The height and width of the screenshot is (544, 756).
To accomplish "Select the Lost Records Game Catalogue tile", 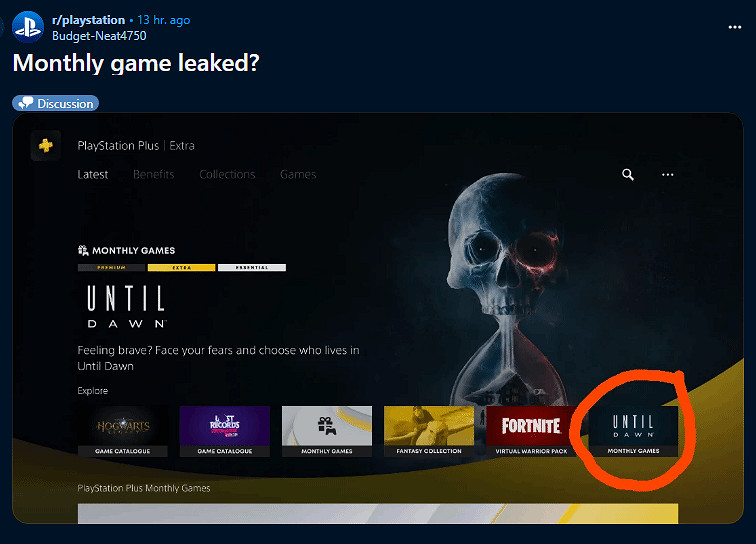I will point(224,430).
